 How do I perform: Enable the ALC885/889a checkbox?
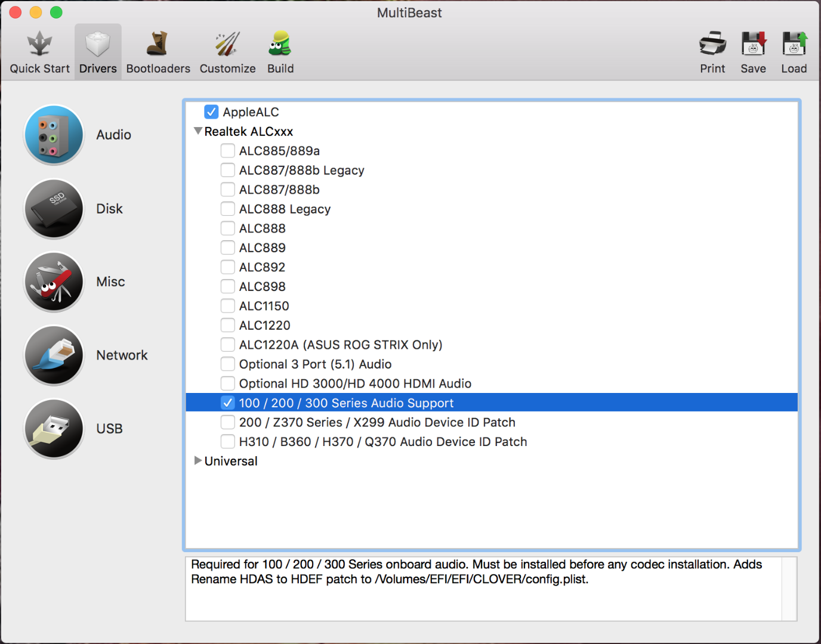(227, 151)
